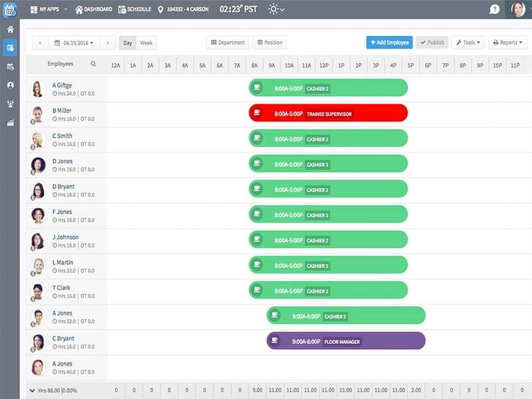
Task: Open My Apps dropdown menu
Action: tap(49, 9)
